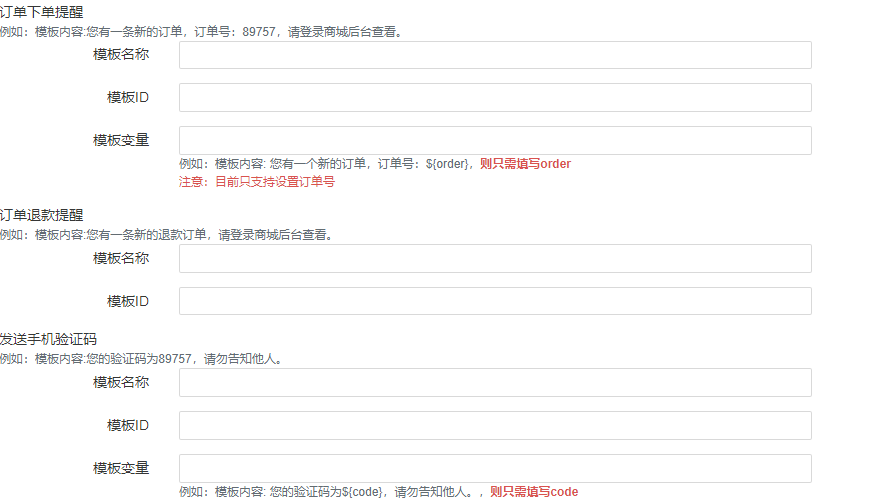Click 模板名称 label in 订单下单提醒 section
885x501 pixels.
tap(121, 54)
